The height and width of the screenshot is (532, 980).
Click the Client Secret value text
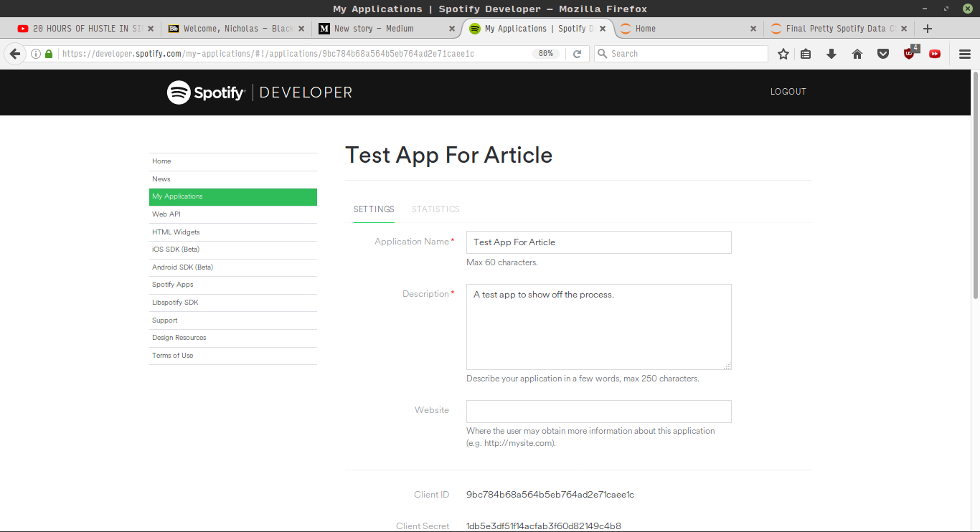544,526
